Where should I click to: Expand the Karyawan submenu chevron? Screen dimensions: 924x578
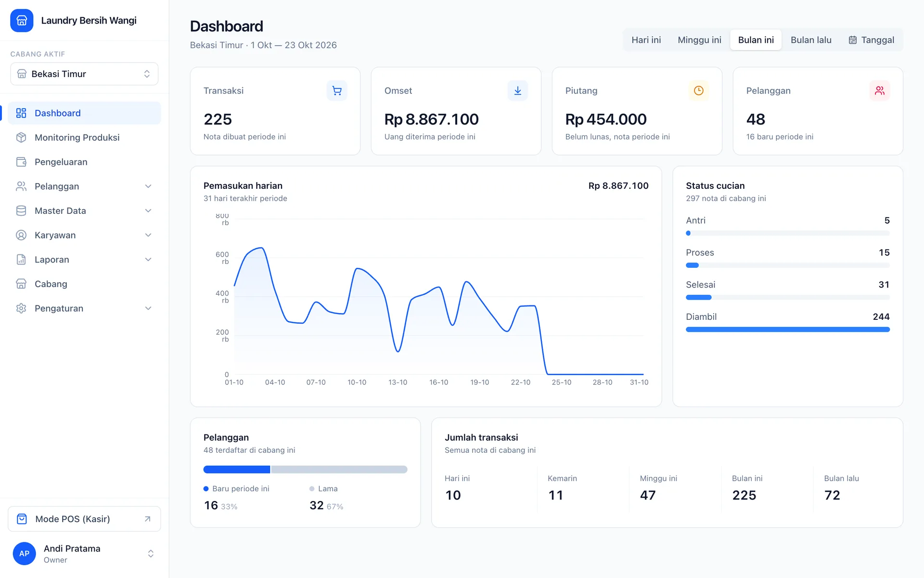click(148, 235)
